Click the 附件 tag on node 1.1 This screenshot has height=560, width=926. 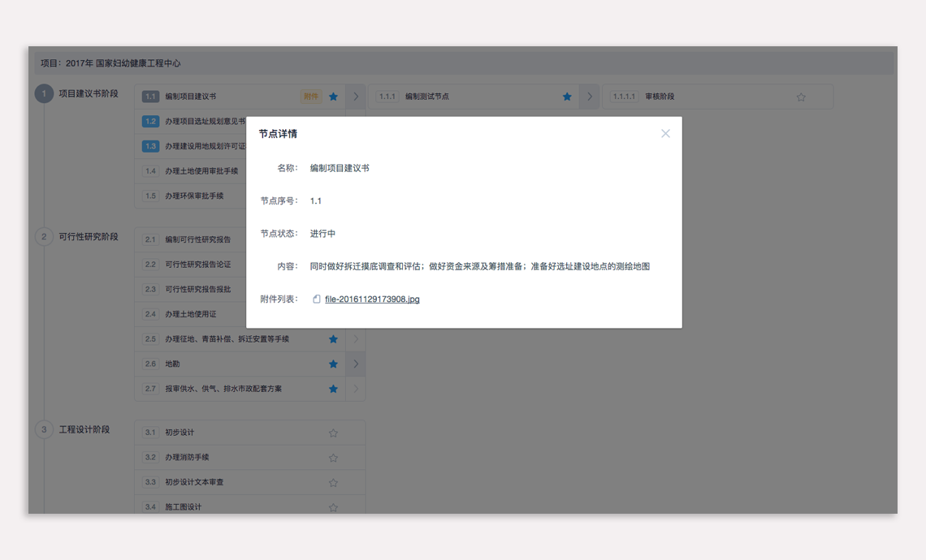click(310, 97)
